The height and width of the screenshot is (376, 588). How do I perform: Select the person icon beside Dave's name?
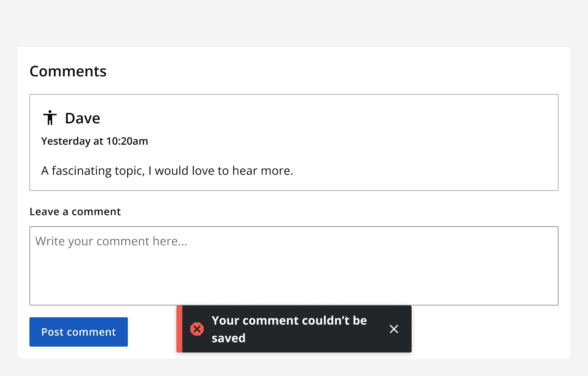click(50, 117)
